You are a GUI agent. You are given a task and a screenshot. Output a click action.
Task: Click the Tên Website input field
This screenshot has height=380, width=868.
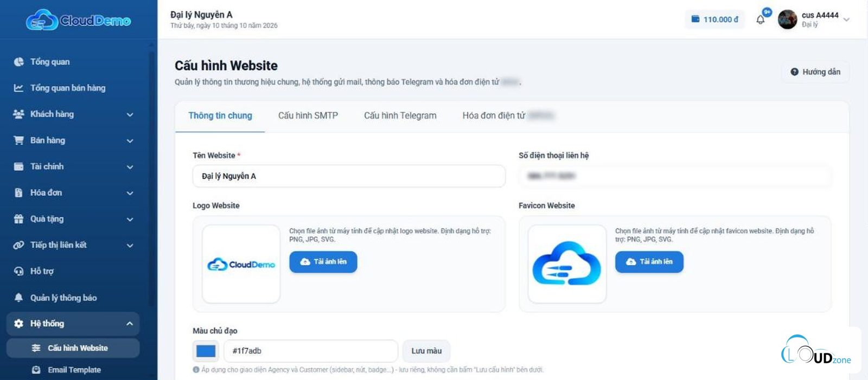[349, 176]
